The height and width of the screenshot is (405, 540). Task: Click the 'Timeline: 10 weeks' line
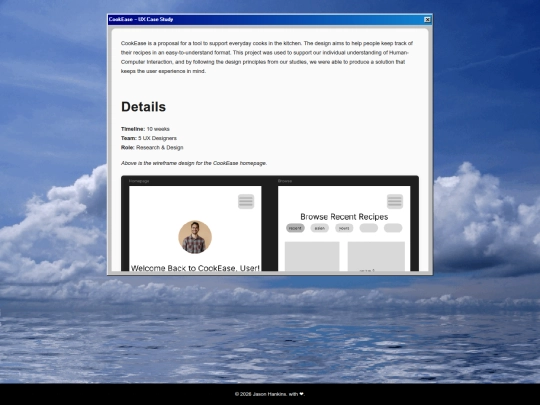coord(145,129)
